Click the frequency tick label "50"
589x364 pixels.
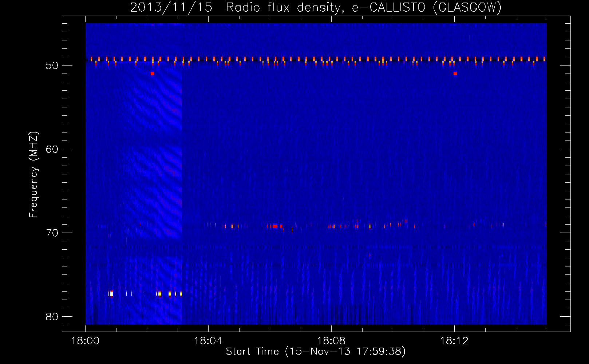click(52, 66)
